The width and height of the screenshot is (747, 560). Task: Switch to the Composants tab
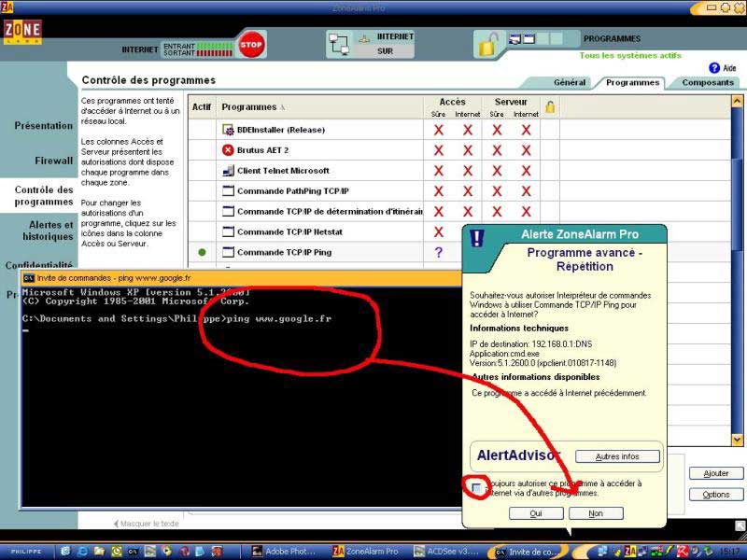click(x=707, y=82)
